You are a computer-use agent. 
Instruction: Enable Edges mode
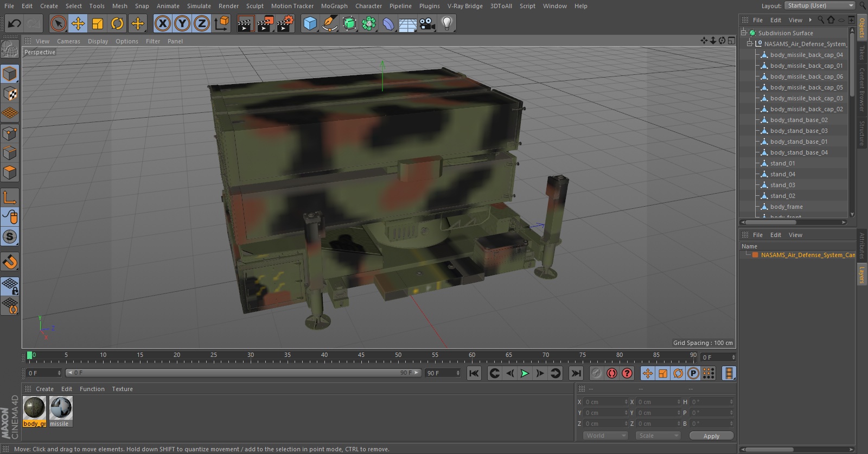10,153
